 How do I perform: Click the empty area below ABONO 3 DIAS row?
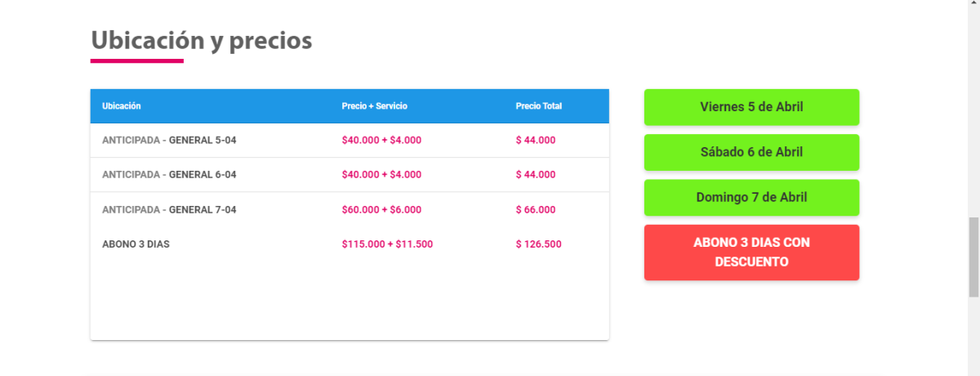point(350,298)
